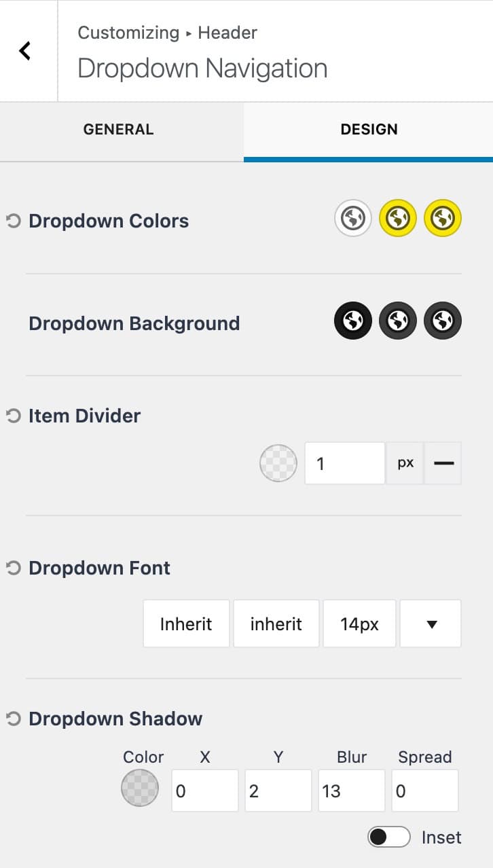Click the Blur value input field
This screenshot has height=868, width=493.
tap(351, 790)
